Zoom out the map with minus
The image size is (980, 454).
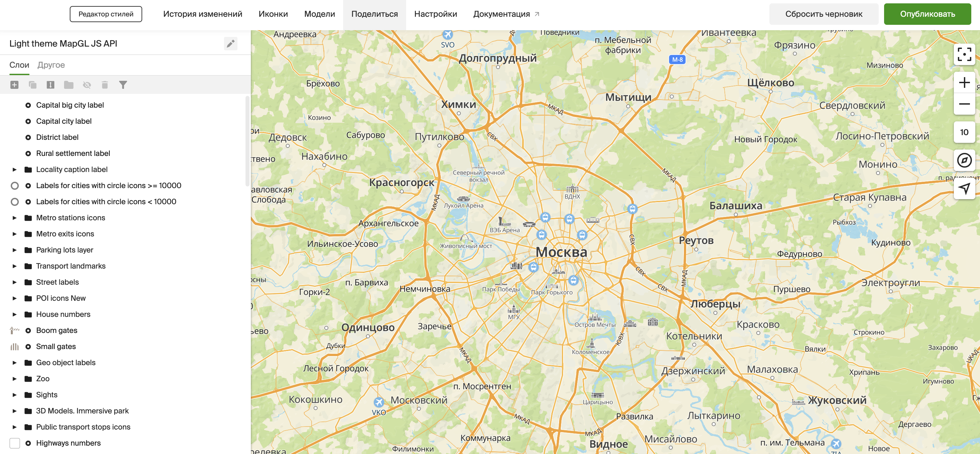point(964,104)
